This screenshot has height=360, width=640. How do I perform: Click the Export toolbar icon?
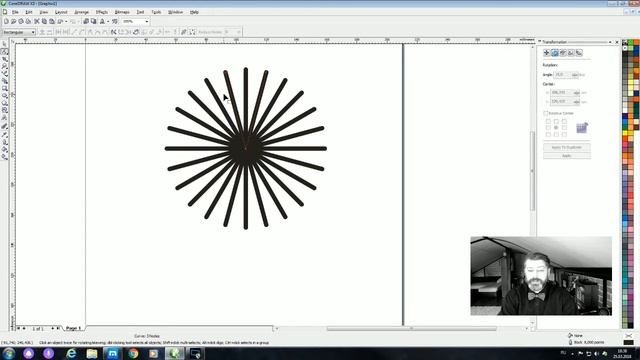93,21
